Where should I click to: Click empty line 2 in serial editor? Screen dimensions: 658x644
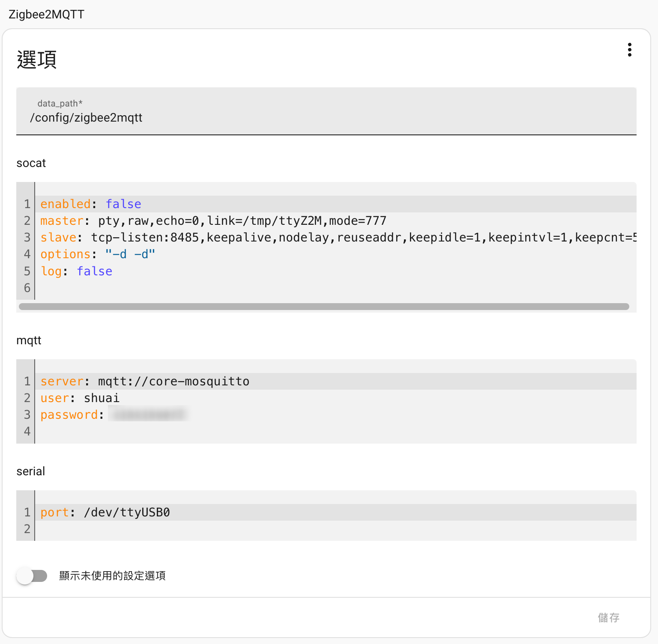335,529
